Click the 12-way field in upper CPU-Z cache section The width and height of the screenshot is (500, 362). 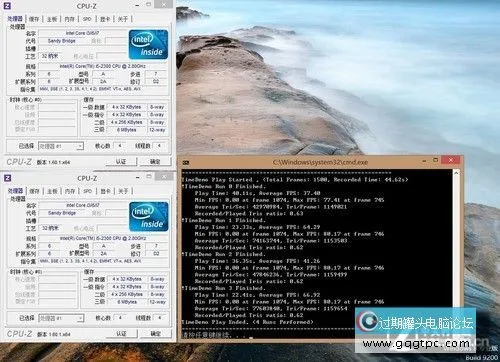(157, 130)
